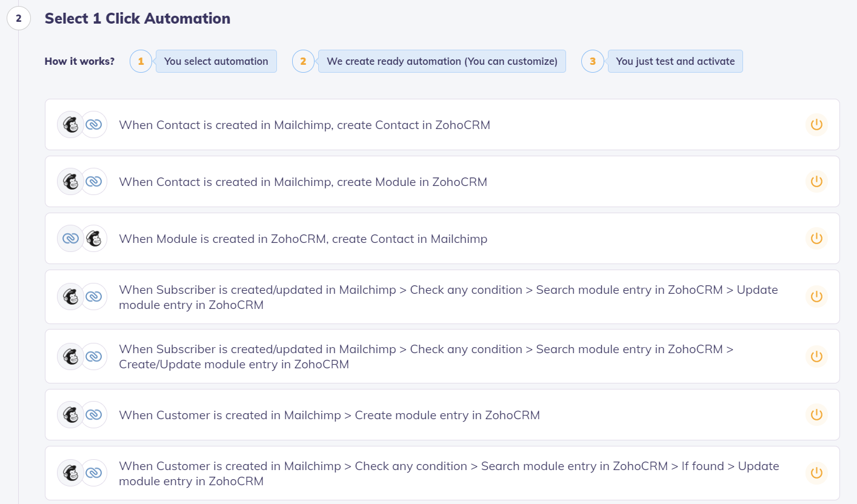Click the step 1 number circle in How it works

(141, 61)
